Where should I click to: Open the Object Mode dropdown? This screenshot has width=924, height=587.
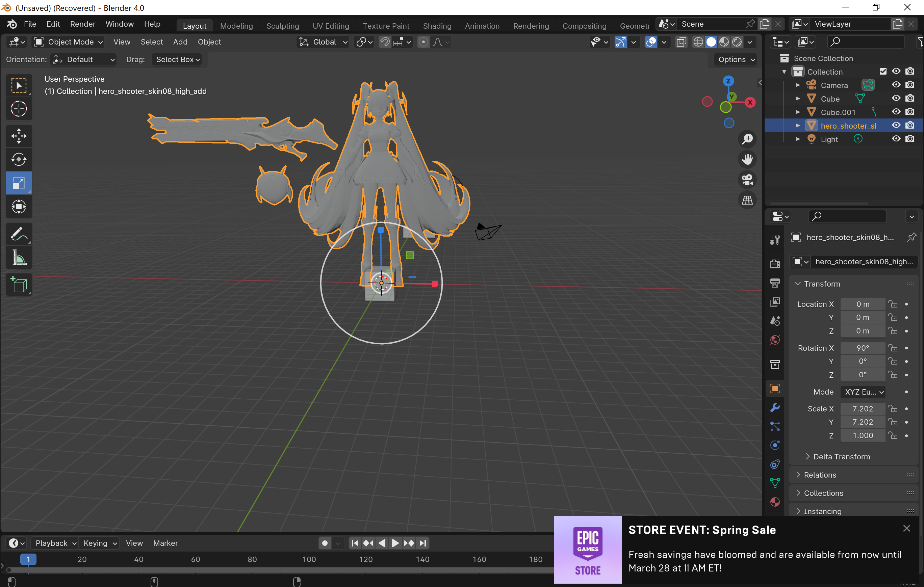[68, 42]
